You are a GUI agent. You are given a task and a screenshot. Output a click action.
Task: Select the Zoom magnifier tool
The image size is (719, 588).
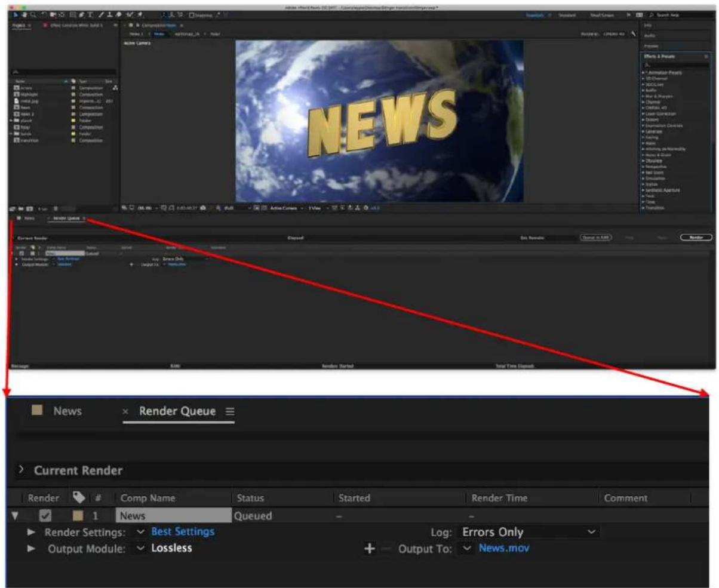coord(33,15)
